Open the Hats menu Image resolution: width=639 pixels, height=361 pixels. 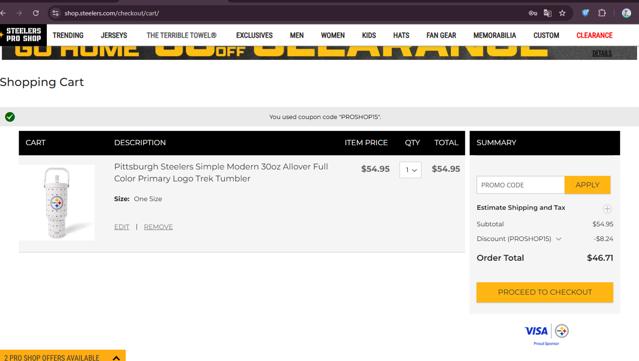pos(401,35)
